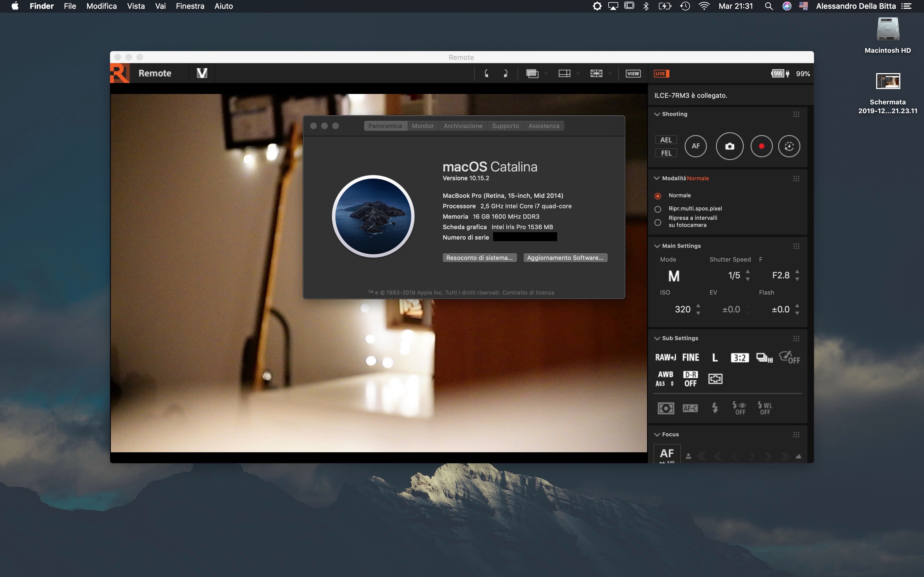Open the Vista menu in menu bar
The width and height of the screenshot is (924, 577).
(x=136, y=6)
